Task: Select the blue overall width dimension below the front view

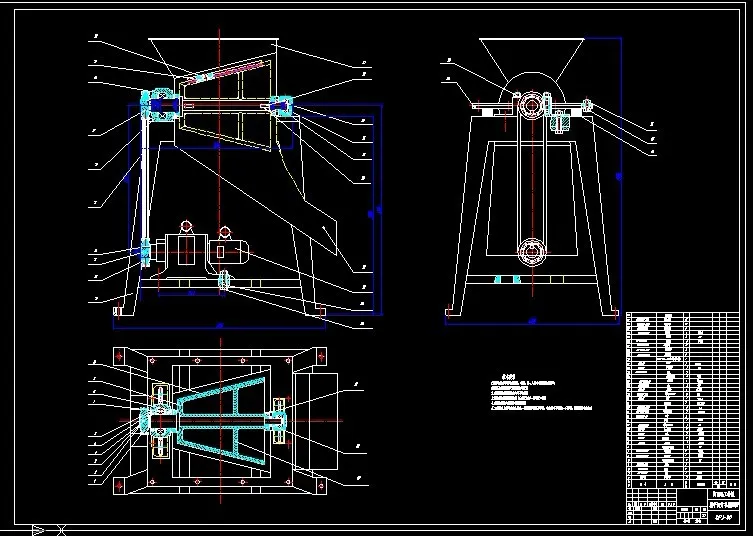Action: pyautogui.click(x=219, y=327)
